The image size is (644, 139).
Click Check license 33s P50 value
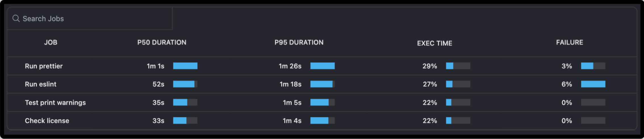(x=158, y=121)
